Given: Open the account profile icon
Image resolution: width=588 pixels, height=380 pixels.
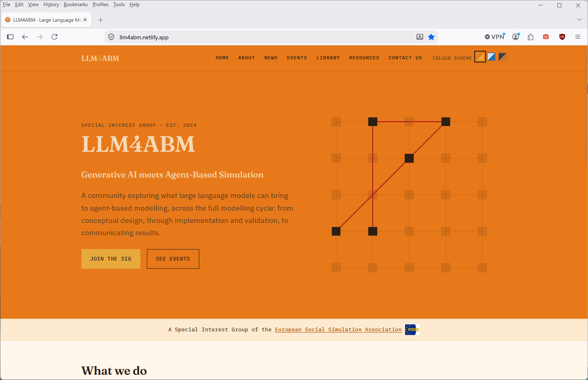Looking at the screenshot, I should tap(516, 37).
